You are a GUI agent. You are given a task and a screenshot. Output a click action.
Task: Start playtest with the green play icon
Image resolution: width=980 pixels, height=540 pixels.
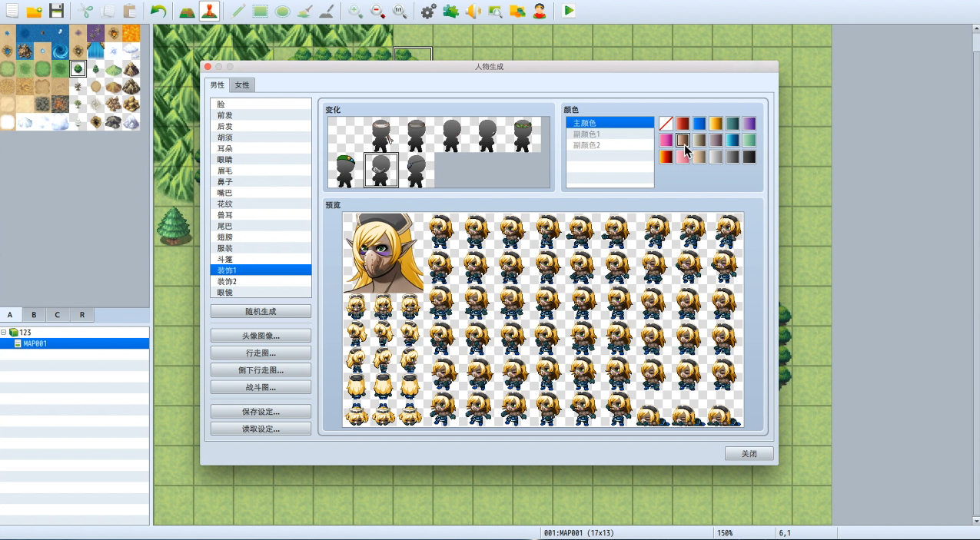[568, 11]
